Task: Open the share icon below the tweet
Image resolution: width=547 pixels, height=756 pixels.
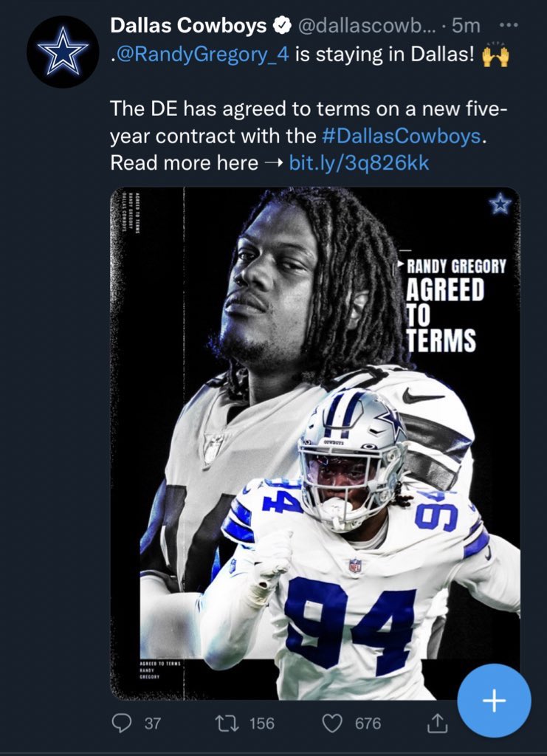Action: pyautogui.click(x=437, y=724)
